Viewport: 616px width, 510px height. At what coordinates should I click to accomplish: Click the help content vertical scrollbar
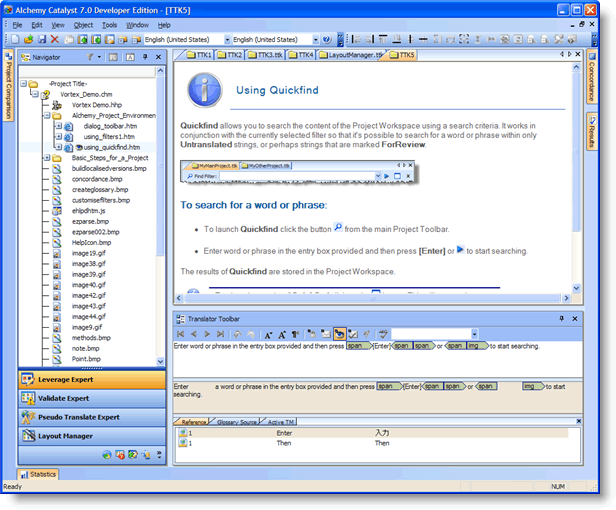coord(576,178)
